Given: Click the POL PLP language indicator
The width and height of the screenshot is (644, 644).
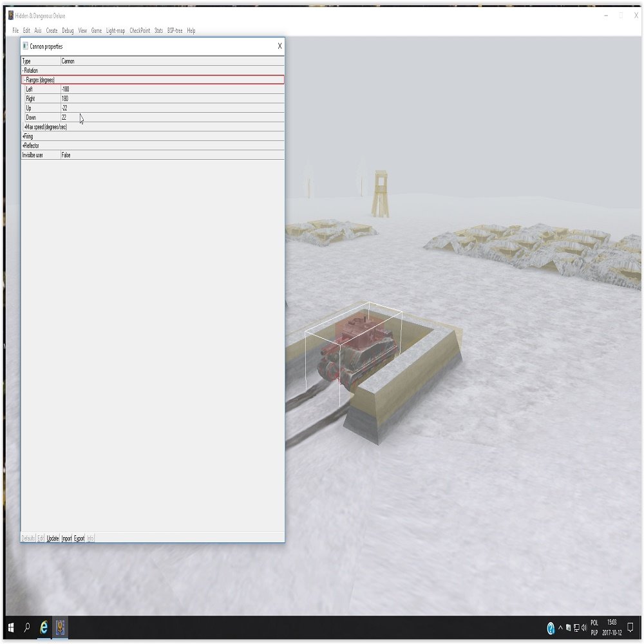Looking at the screenshot, I should point(594,627).
